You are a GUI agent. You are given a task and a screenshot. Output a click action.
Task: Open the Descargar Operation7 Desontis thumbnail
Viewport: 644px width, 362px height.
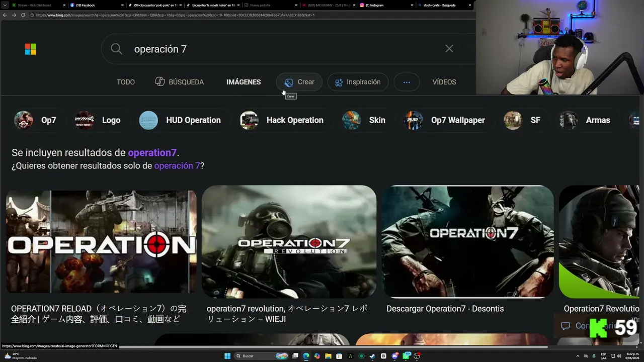click(467, 242)
